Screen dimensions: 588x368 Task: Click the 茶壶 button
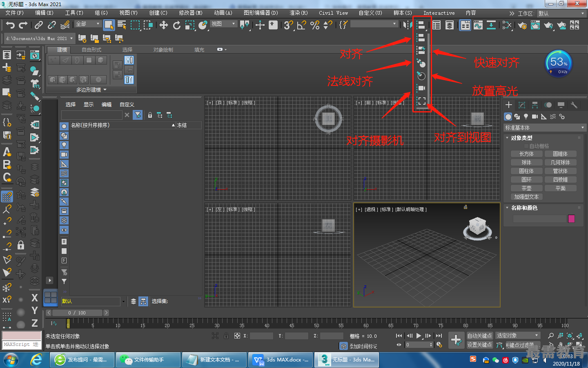pyautogui.click(x=526, y=188)
